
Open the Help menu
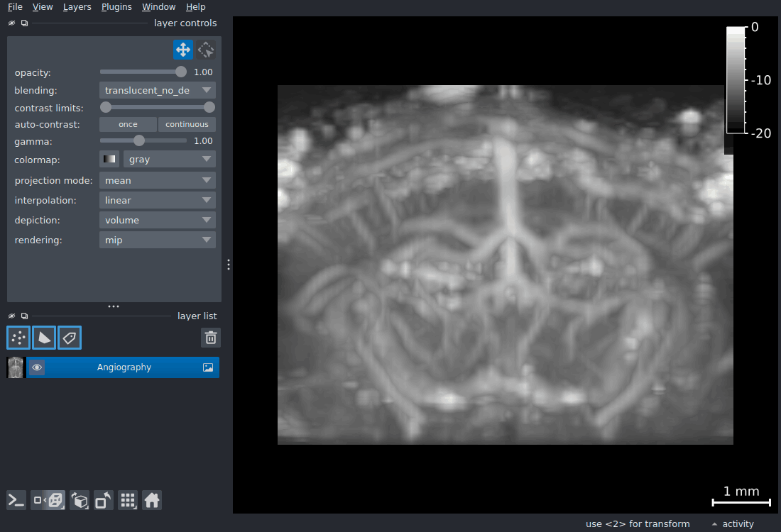[195, 7]
